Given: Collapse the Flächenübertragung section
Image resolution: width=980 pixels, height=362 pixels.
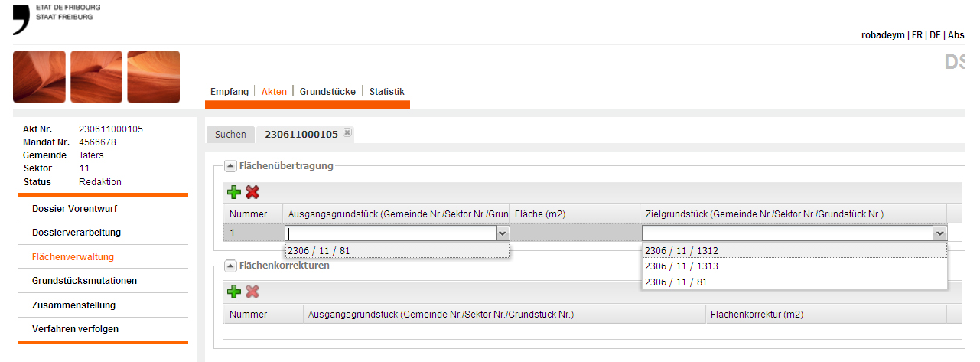Looking at the screenshot, I should coord(230,165).
